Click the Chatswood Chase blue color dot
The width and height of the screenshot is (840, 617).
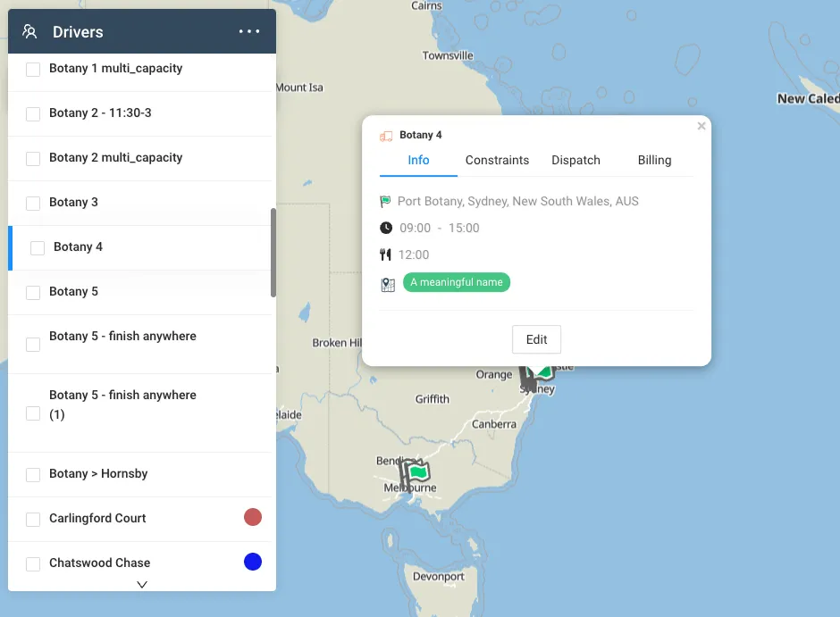[253, 562]
